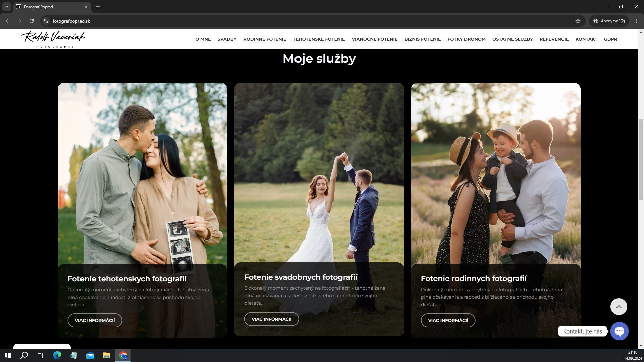This screenshot has width=644, height=362.
Task: Reload the page with the refresh icon
Action: [32, 21]
